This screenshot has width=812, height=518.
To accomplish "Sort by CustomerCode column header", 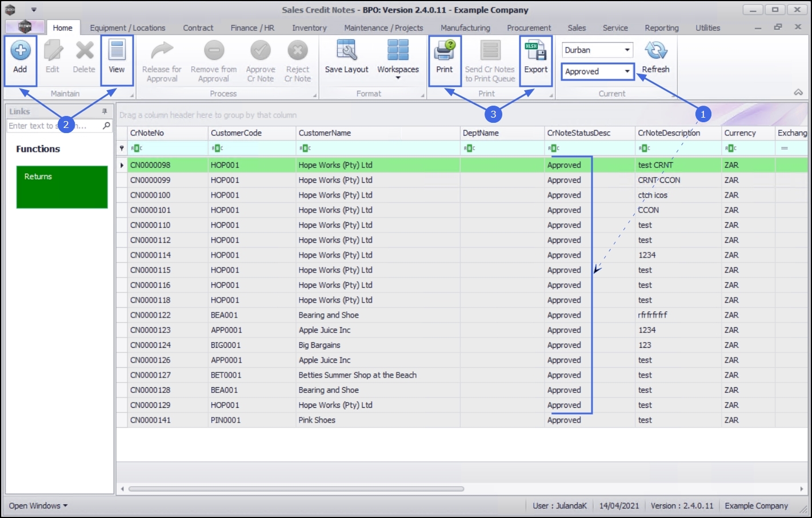I will coord(252,133).
